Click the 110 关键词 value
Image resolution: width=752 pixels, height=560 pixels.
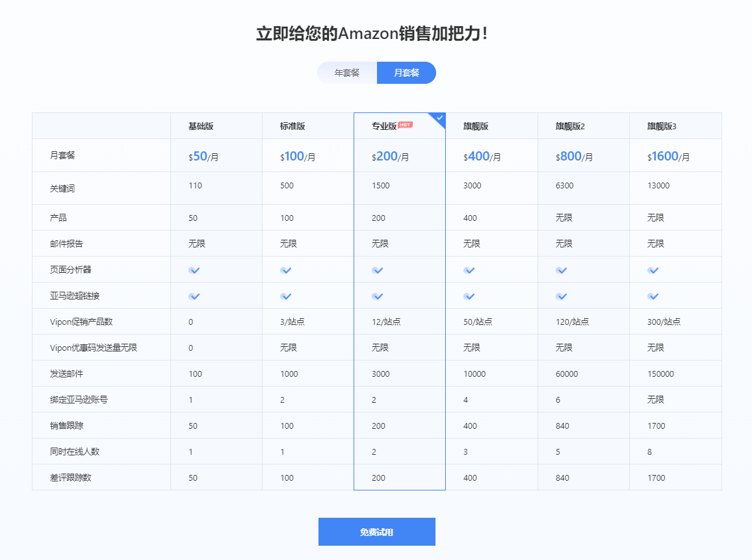click(x=195, y=186)
